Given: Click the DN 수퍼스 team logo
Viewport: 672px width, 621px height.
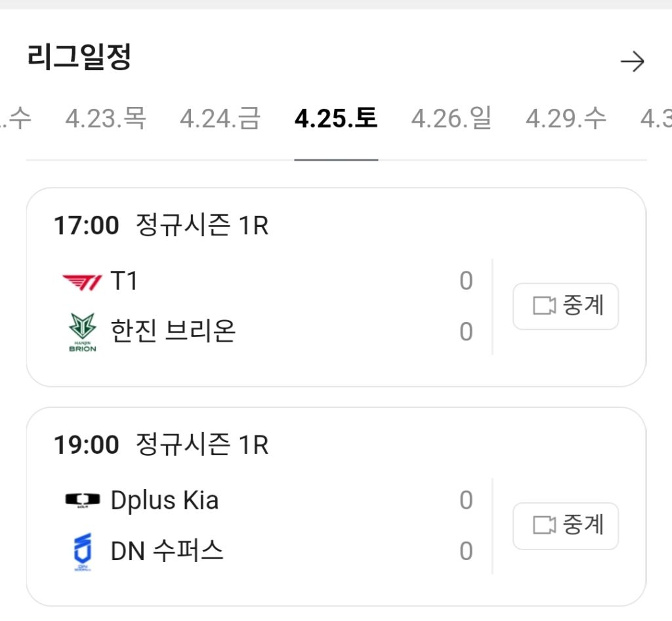Looking at the screenshot, I should click(82, 552).
